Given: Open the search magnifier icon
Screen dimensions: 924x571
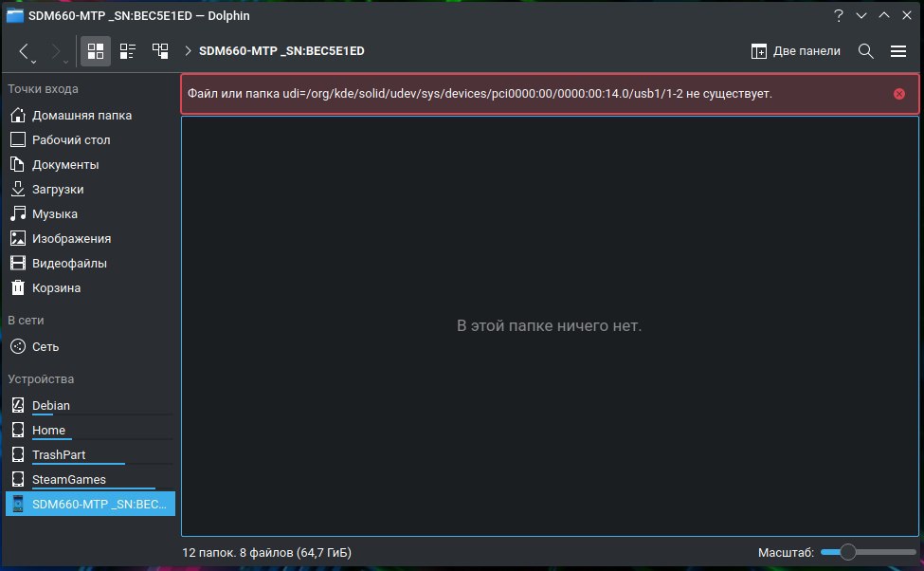Looking at the screenshot, I should (x=865, y=50).
